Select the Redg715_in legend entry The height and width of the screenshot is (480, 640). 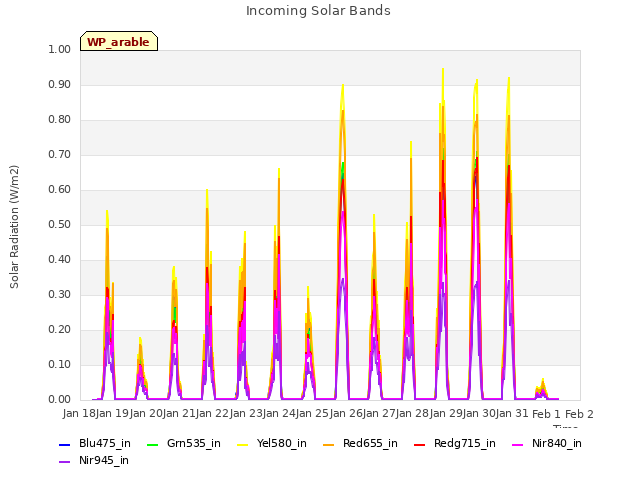pyautogui.click(x=455, y=444)
